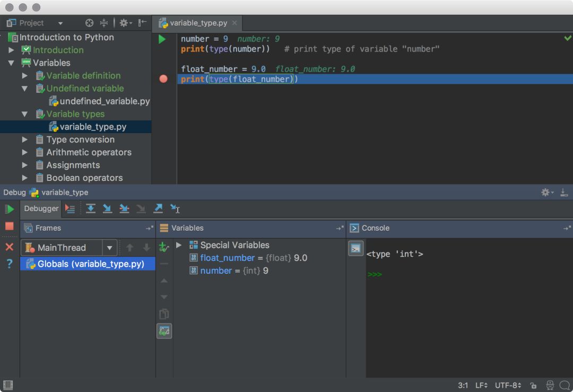573x392 pixels.
Task: Hide the Project panel with the hide icon
Action: coord(142,23)
